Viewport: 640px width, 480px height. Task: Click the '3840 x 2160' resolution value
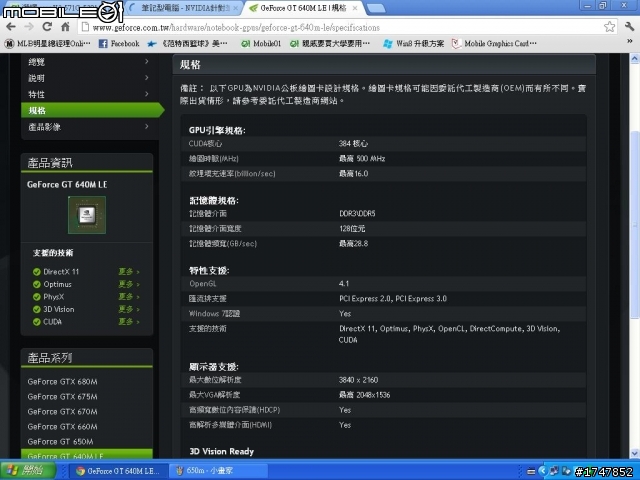(358, 380)
